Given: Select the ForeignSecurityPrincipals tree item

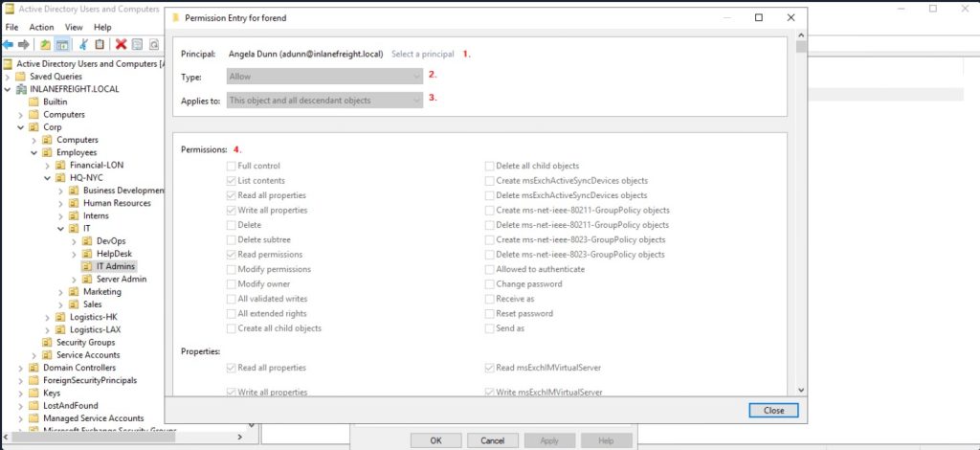Looking at the screenshot, I should pyautogui.click(x=90, y=380).
